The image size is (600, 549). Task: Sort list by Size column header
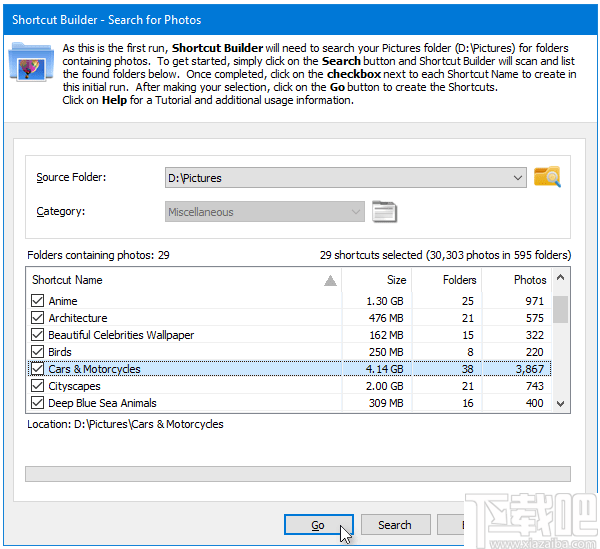click(377, 280)
